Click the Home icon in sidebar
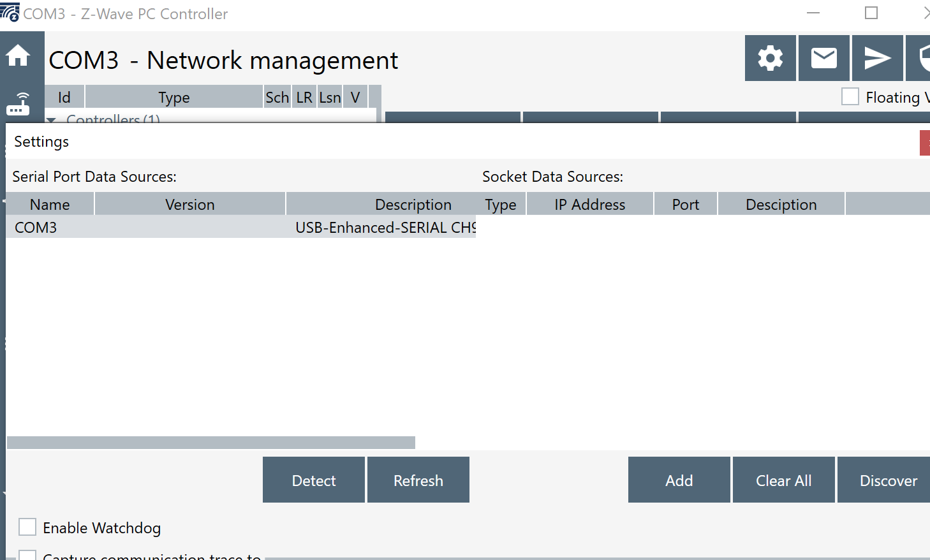Image resolution: width=930 pixels, height=560 pixels. pos(18,56)
